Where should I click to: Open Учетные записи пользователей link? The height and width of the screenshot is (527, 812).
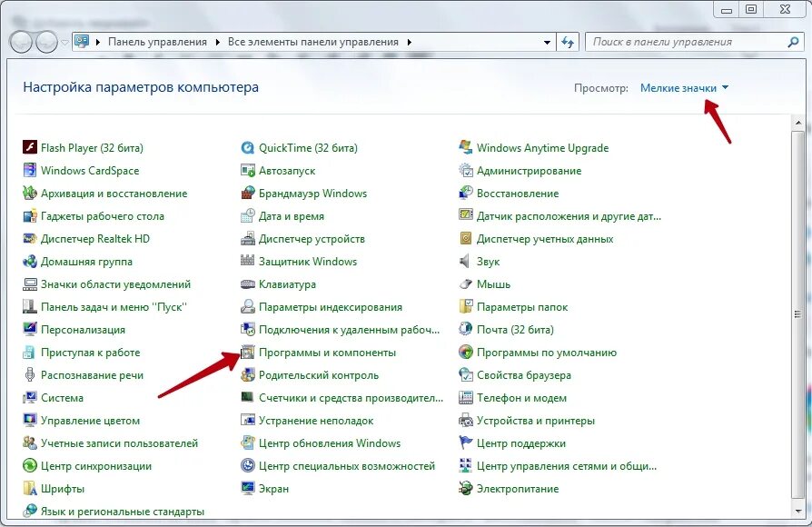pyautogui.click(x=119, y=443)
